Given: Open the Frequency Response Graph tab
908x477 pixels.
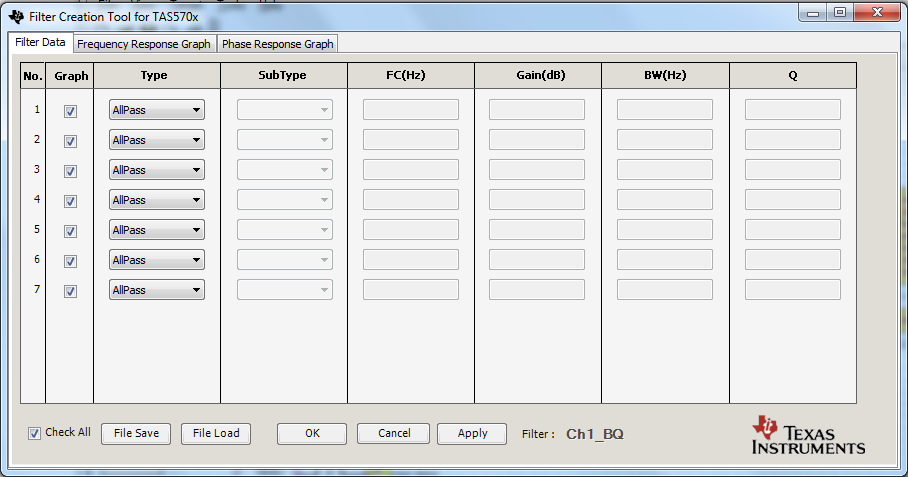Looking at the screenshot, I should [144, 44].
